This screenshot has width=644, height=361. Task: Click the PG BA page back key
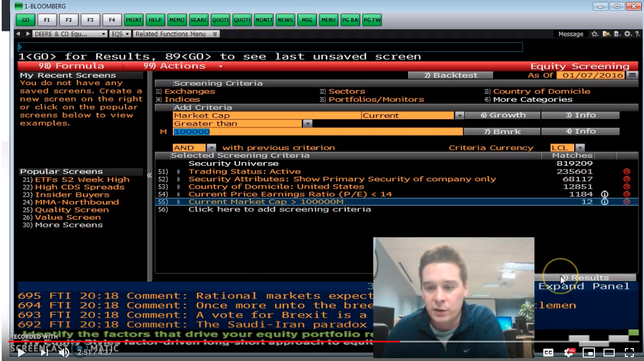pos(350,20)
